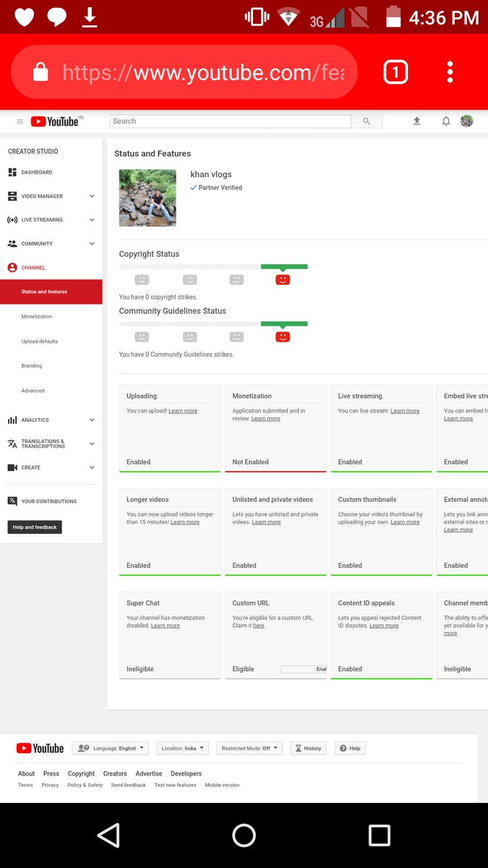Click Learn more in Longer videos card

(x=185, y=522)
